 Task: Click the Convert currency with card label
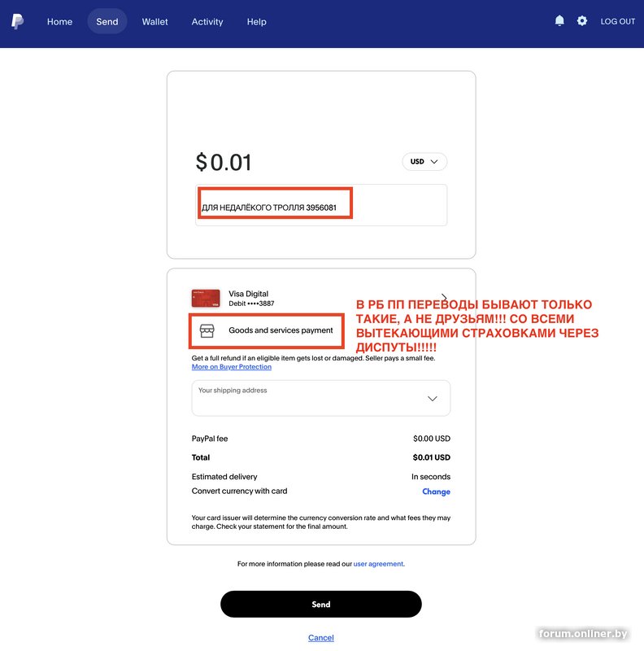pyautogui.click(x=239, y=492)
